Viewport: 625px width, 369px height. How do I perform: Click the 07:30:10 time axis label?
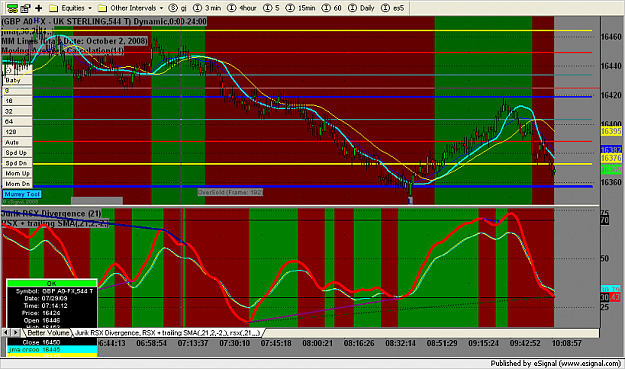tap(234, 343)
